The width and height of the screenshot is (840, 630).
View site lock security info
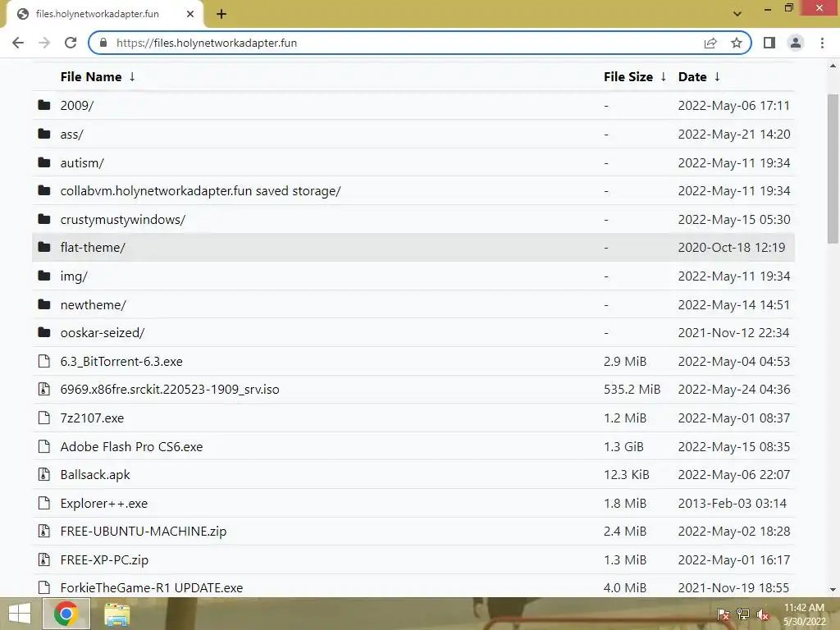coord(103,43)
